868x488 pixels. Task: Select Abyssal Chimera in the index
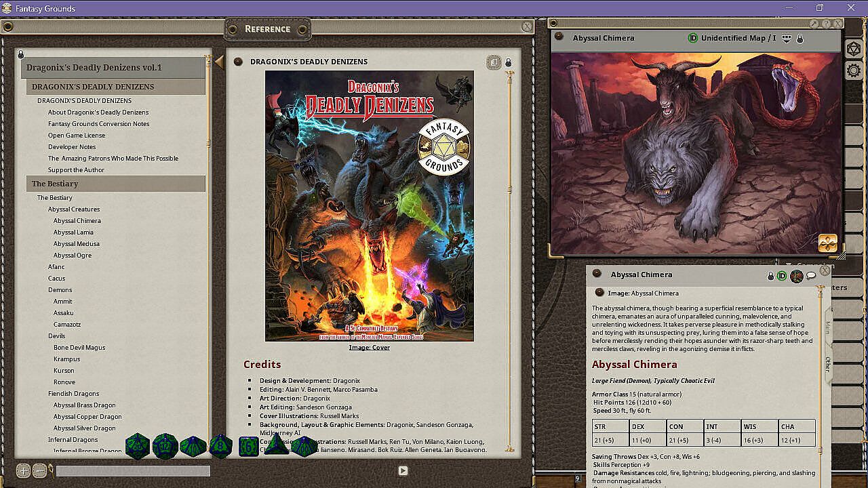[77, 221]
